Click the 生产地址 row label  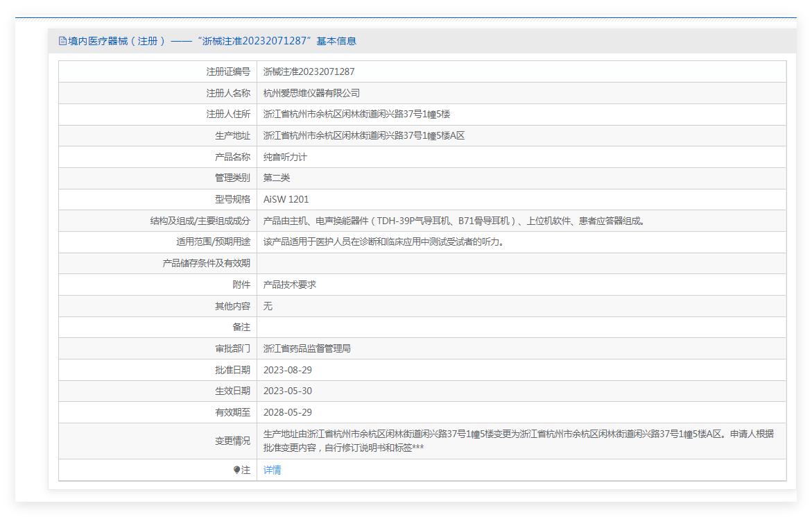click(x=232, y=136)
